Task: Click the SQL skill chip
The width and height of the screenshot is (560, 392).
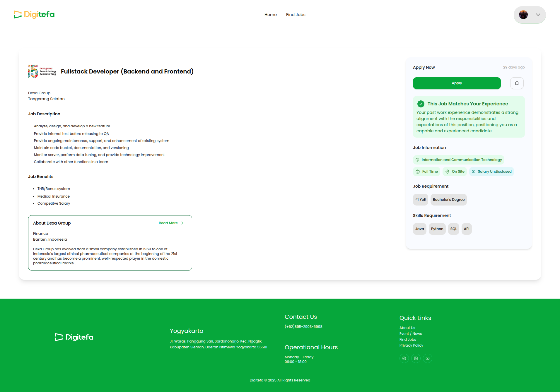Action: (453, 229)
